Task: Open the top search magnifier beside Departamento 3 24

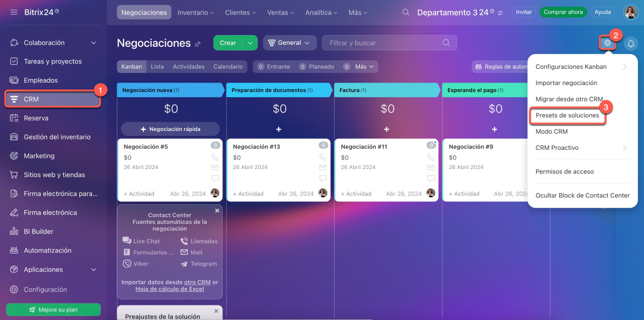Action: pyautogui.click(x=406, y=13)
